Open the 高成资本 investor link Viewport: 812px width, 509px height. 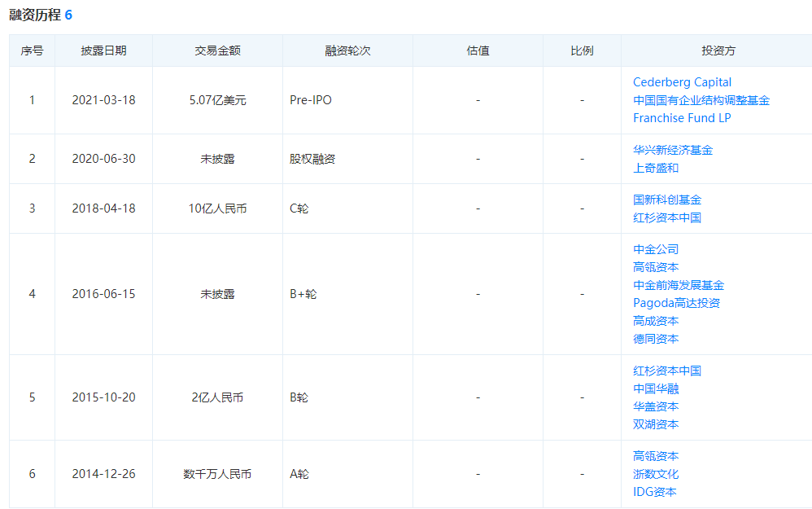point(656,322)
